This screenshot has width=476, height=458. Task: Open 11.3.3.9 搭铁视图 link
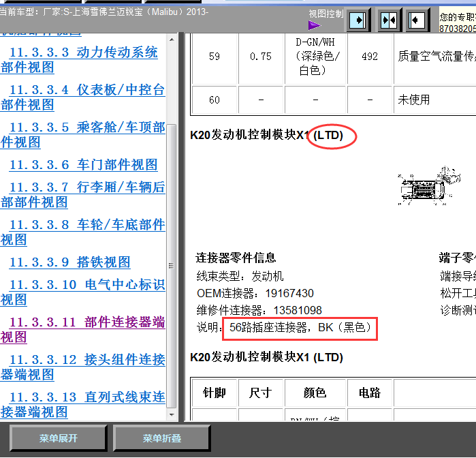point(70,262)
